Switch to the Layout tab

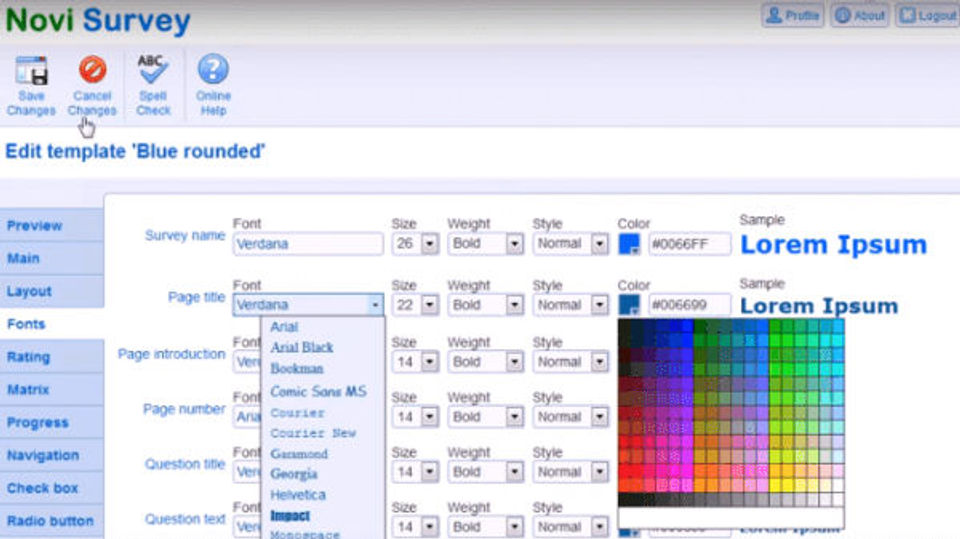tap(52, 291)
